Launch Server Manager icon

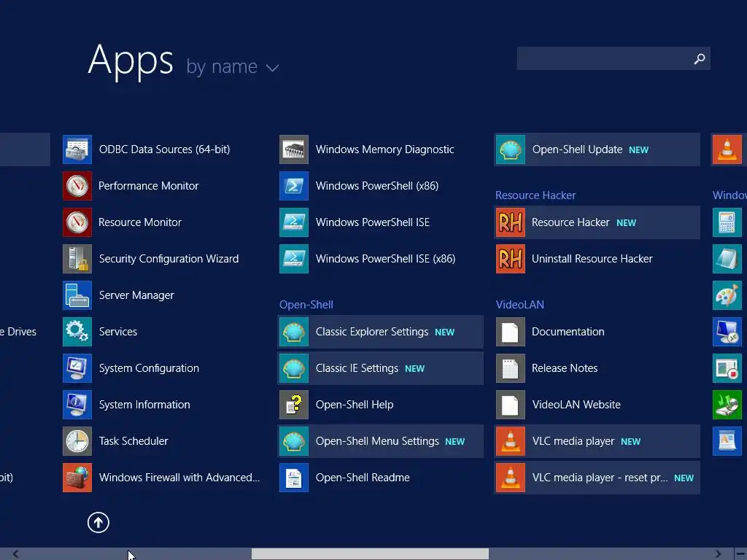pyautogui.click(x=77, y=295)
